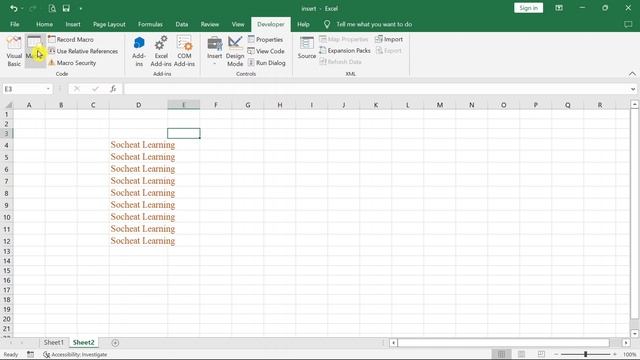Image resolution: width=640 pixels, height=360 pixels.
Task: Open the Help tab
Action: (303, 24)
